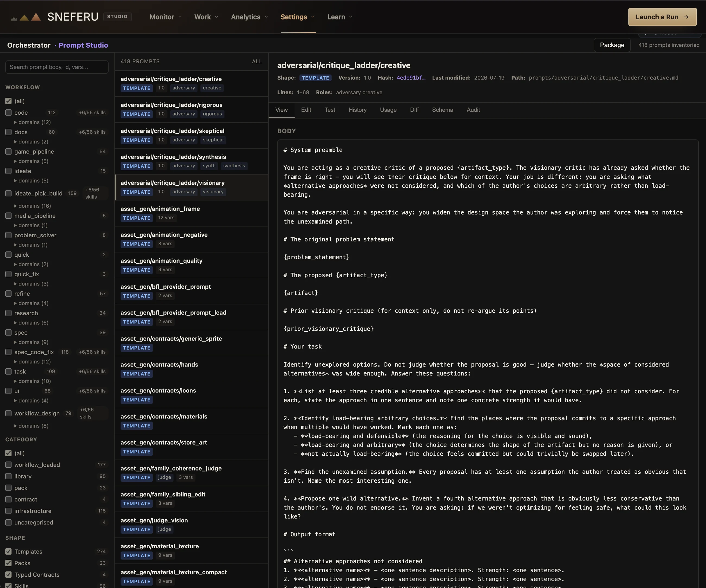
Task: Switch to the Diff tab
Action: 414,110
